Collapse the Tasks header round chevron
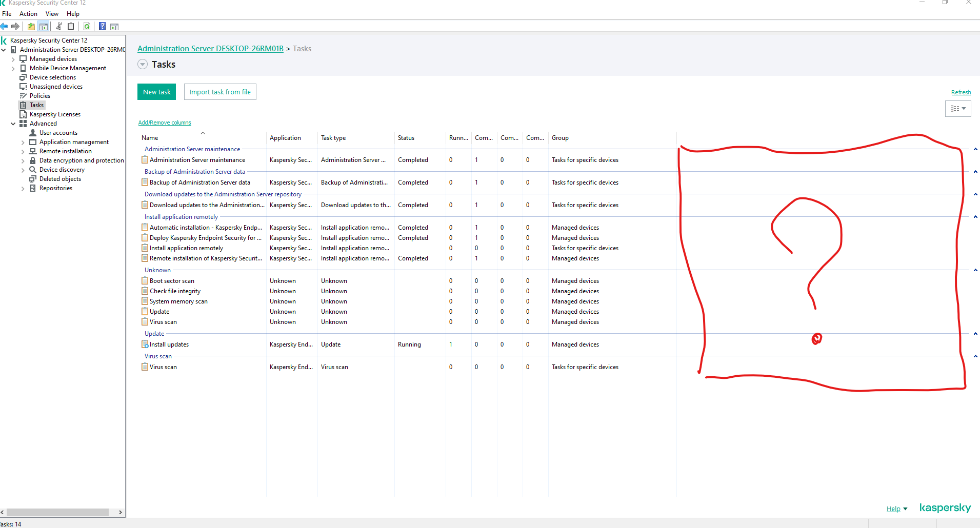Viewport: 980px width, 528px height. click(x=143, y=65)
